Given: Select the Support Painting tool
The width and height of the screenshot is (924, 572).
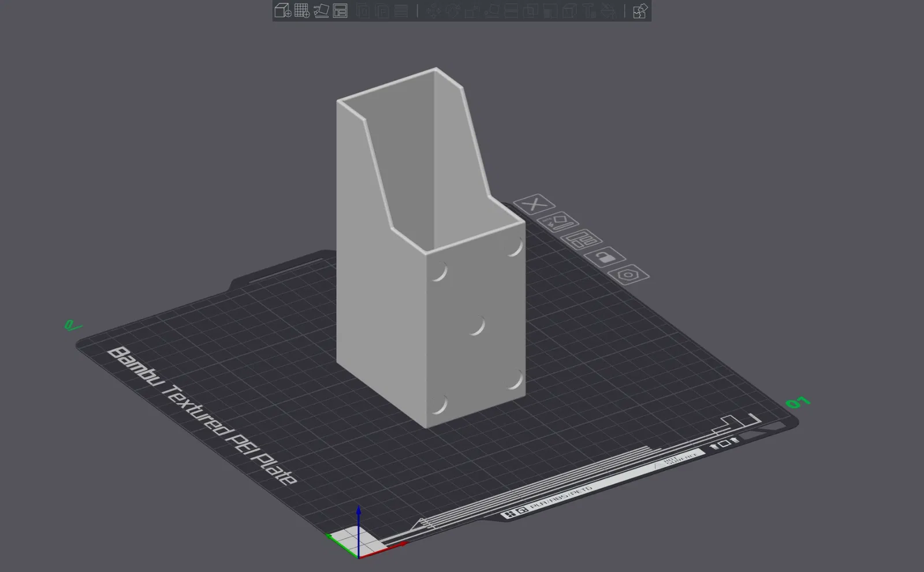Looking at the screenshot, I should pos(550,11).
